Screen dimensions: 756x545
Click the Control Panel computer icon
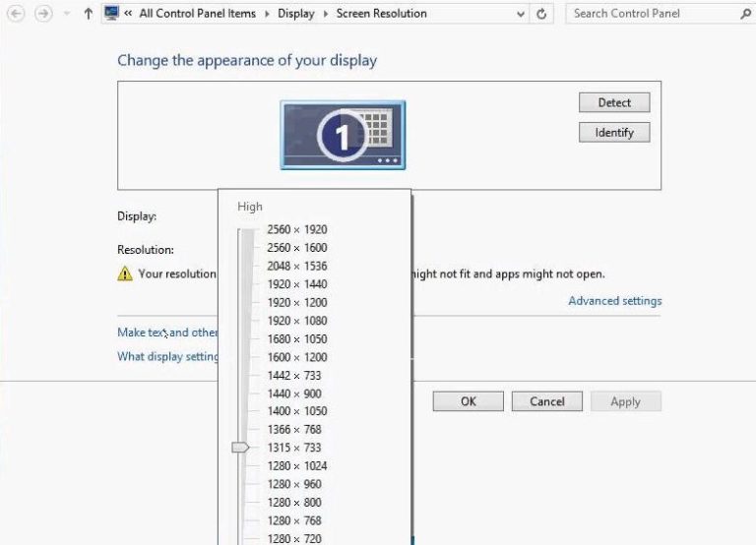(x=111, y=14)
